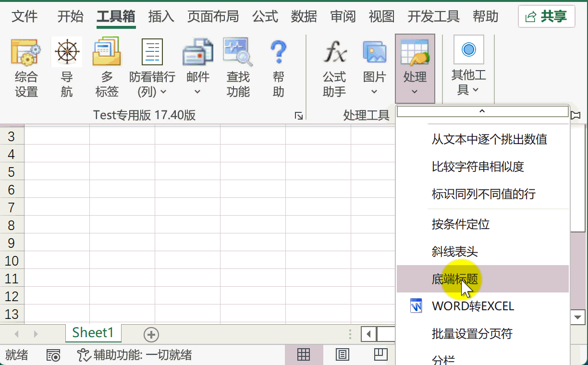This screenshot has width=588, height=365.
Task: Expand the 邮件 dropdown menu
Action: 197,84
